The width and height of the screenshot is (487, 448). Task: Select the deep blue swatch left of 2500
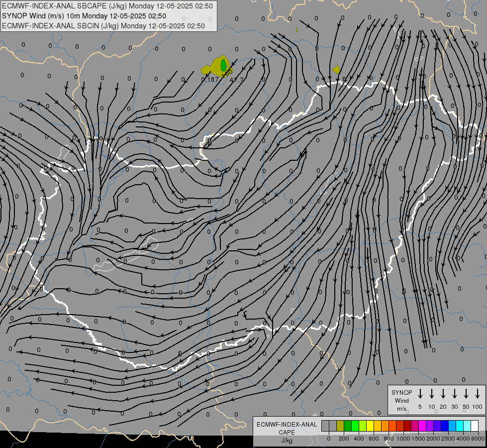point(444,426)
